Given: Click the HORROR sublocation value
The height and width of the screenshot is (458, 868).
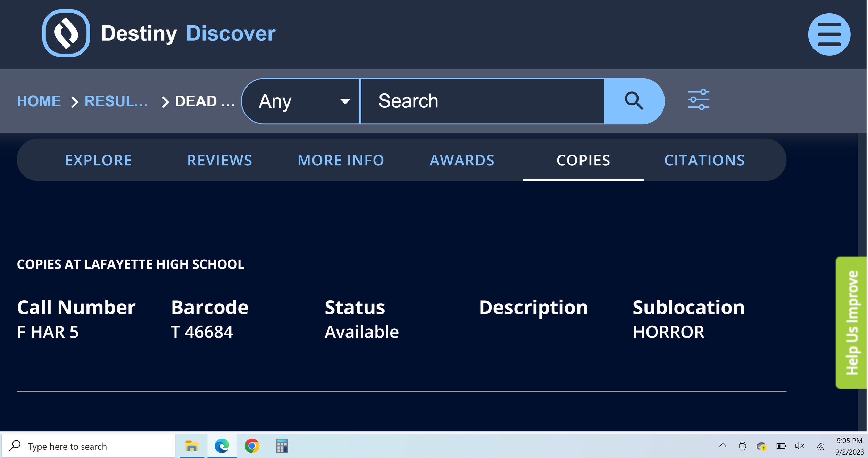Looking at the screenshot, I should 669,332.
